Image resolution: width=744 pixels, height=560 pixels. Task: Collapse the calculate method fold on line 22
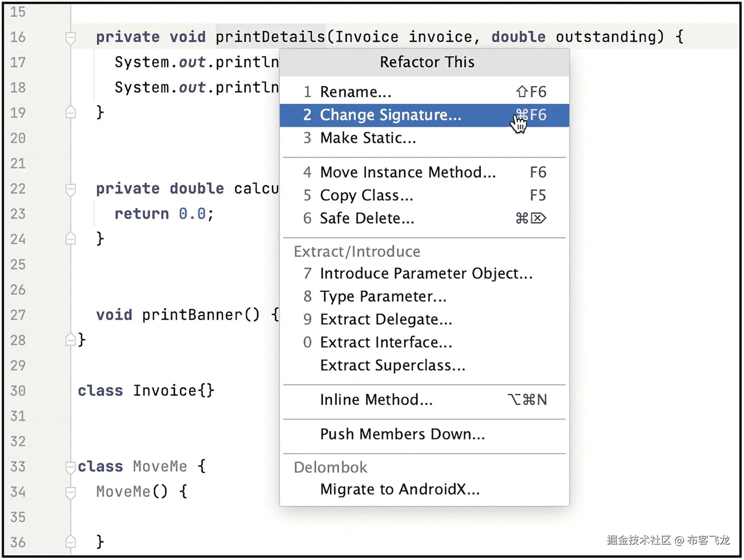pyautogui.click(x=70, y=189)
